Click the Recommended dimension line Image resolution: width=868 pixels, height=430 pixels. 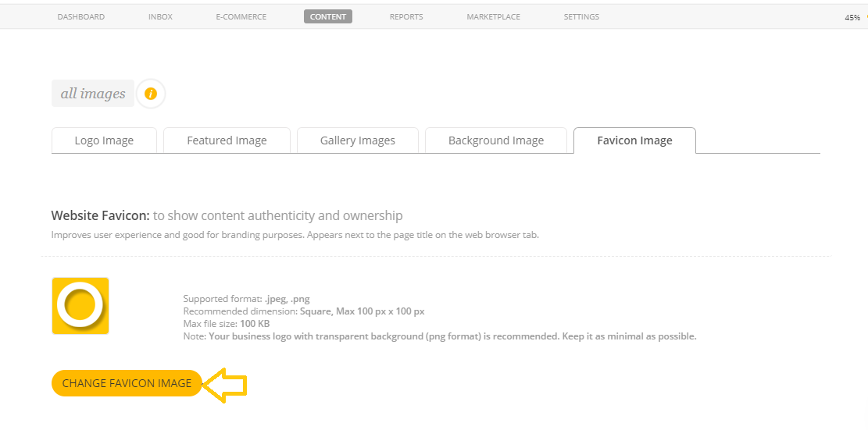point(304,311)
